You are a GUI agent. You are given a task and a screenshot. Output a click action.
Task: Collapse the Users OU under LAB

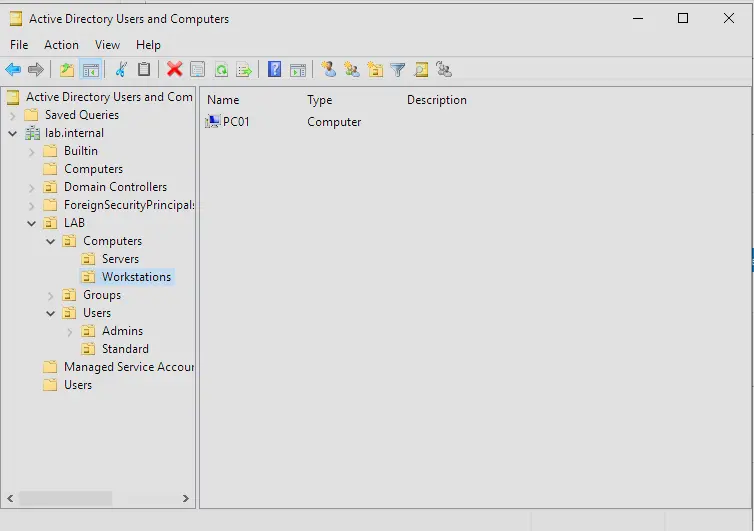tap(50, 314)
